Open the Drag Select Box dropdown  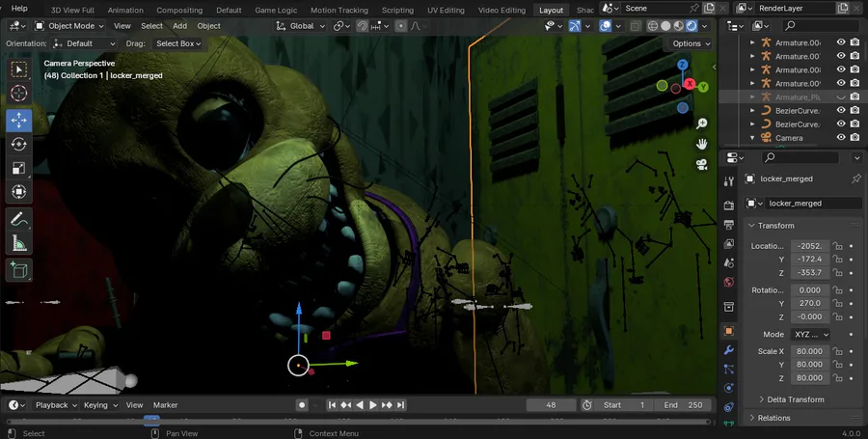point(177,43)
